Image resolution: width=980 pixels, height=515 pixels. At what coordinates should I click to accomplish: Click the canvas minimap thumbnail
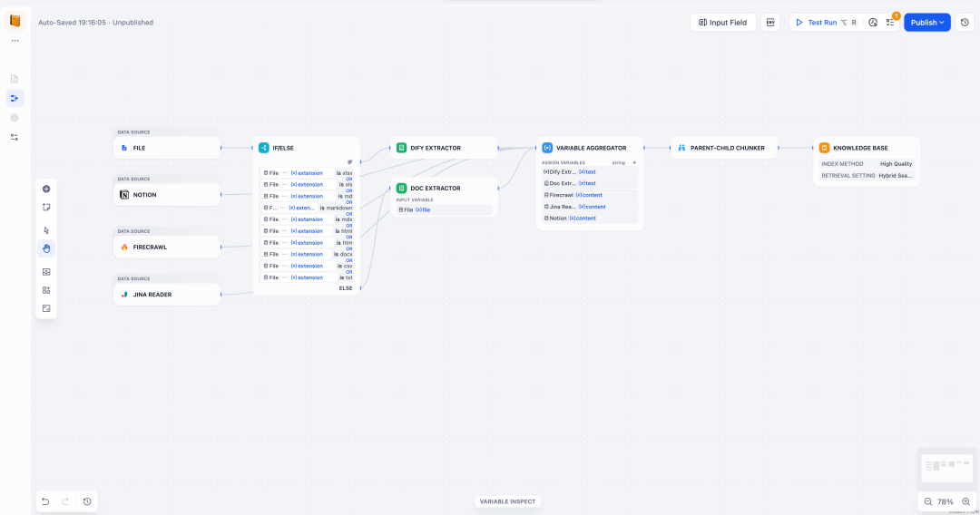pyautogui.click(x=946, y=467)
